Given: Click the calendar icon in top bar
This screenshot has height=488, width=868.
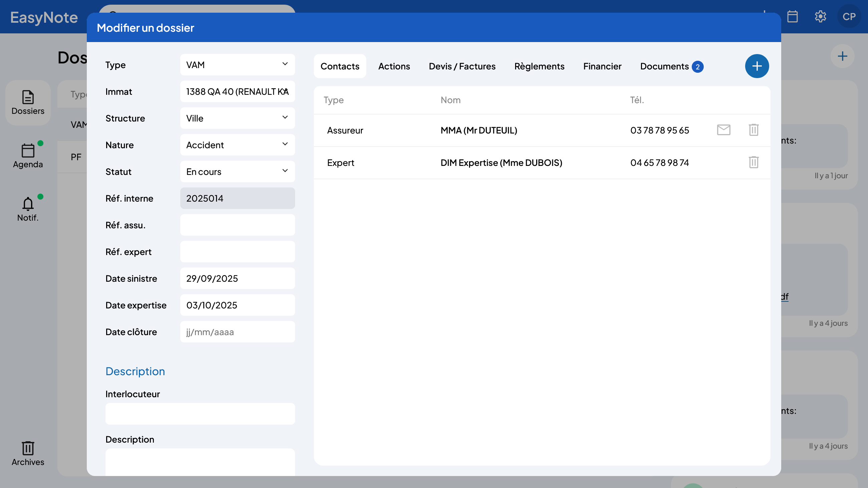Looking at the screenshot, I should pyautogui.click(x=792, y=16).
